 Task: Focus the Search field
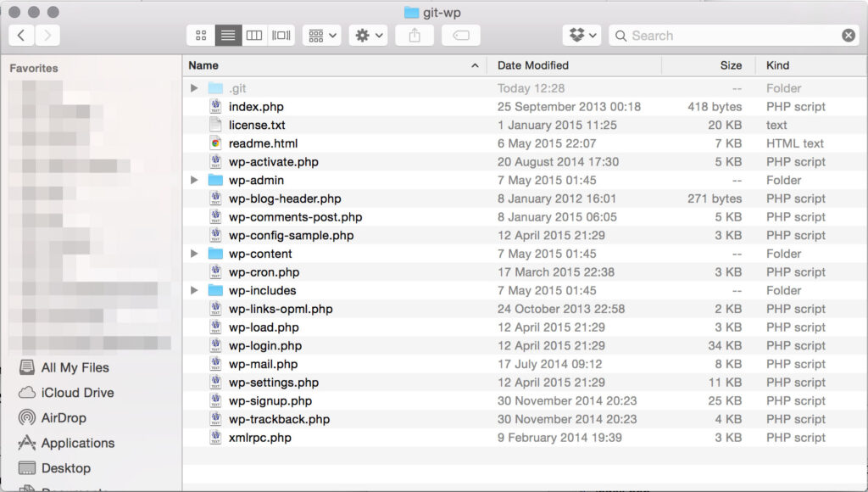coord(734,36)
